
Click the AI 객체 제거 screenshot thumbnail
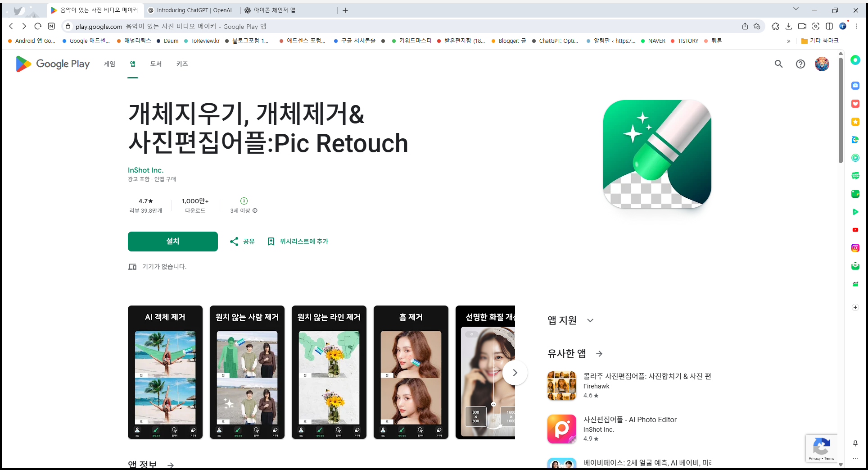(x=165, y=372)
